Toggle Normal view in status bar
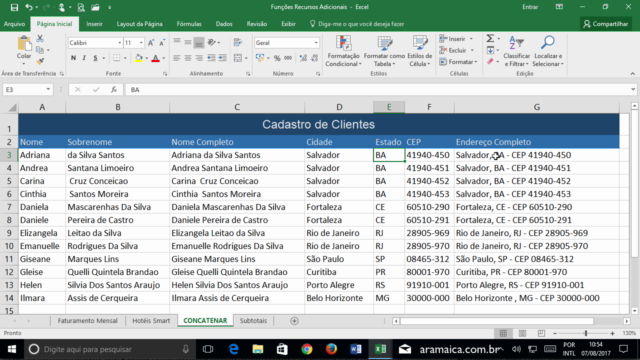Screen dimensions: 640x360 [x=503, y=333]
